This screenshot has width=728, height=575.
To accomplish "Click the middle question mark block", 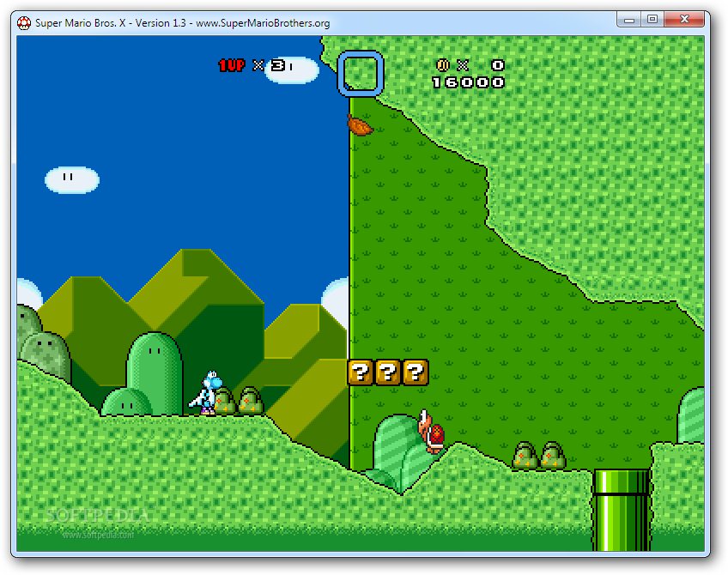I will pos(388,372).
